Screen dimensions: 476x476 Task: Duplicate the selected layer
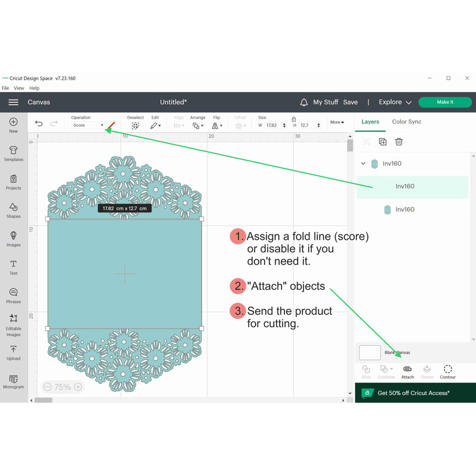pyautogui.click(x=383, y=142)
